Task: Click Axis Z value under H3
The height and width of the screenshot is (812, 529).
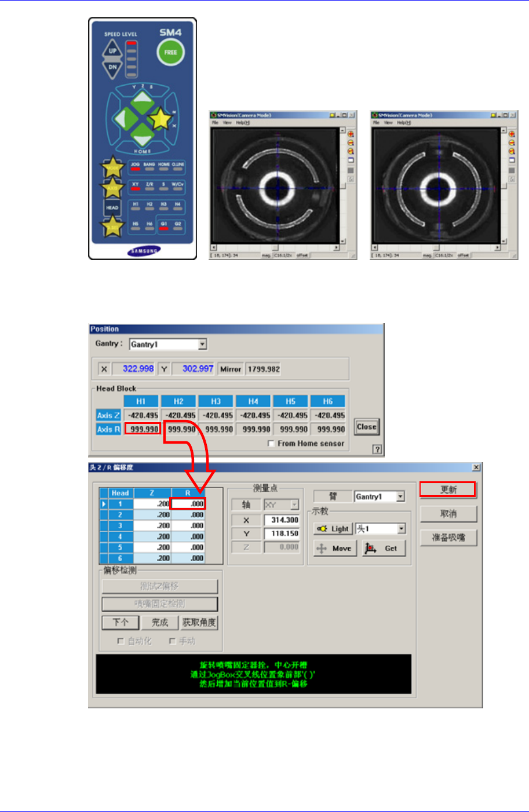Action: pos(216,415)
